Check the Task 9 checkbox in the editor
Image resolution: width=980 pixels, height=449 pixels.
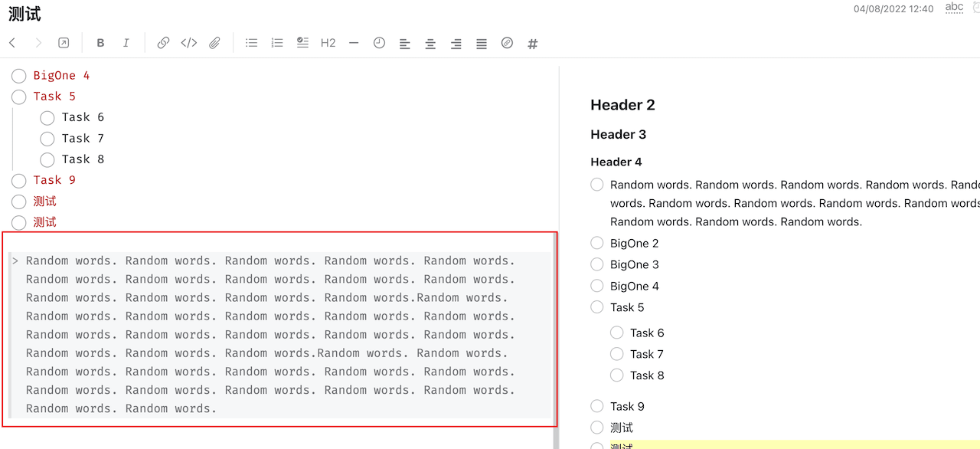[19, 181]
